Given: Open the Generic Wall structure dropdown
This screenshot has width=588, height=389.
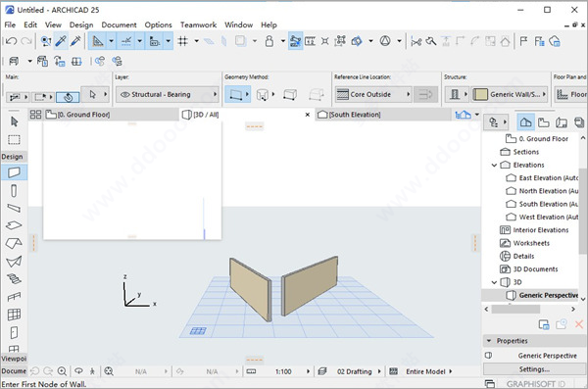Looking at the screenshot, I should coord(510,94).
